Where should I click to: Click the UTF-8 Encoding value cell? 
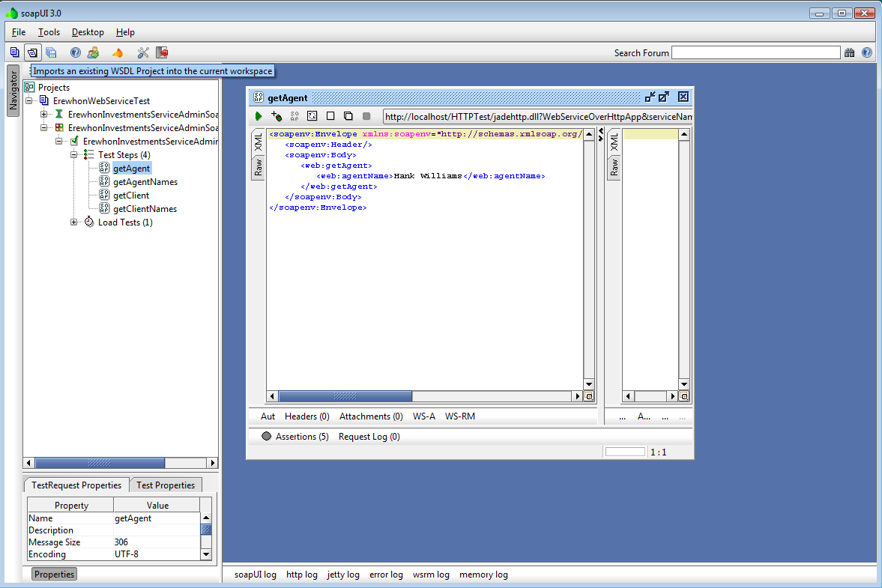(x=157, y=554)
